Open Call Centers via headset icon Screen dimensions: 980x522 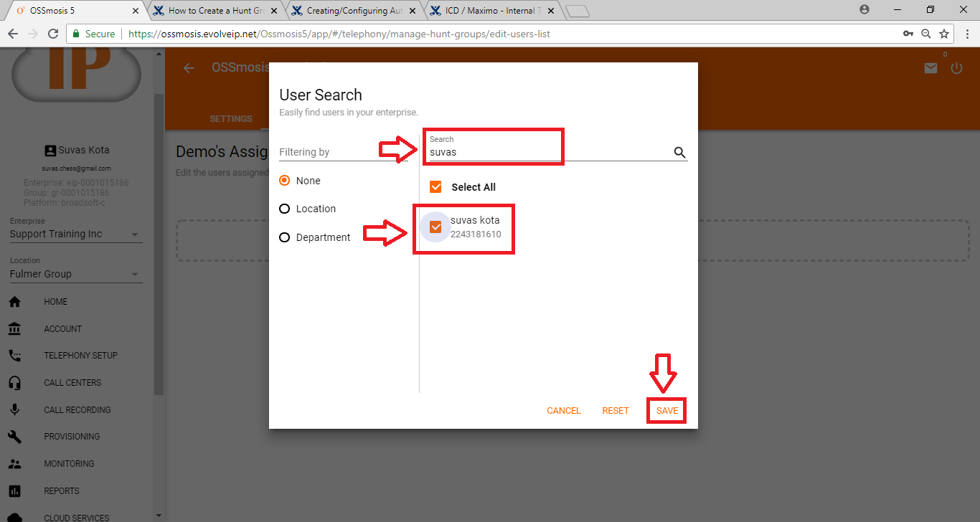14,383
